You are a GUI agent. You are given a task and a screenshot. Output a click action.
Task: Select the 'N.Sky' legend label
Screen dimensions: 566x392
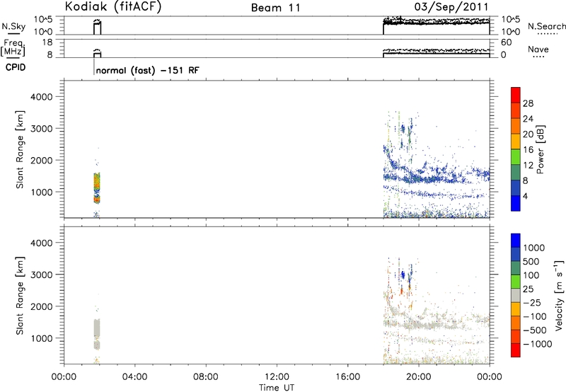pos(13,26)
